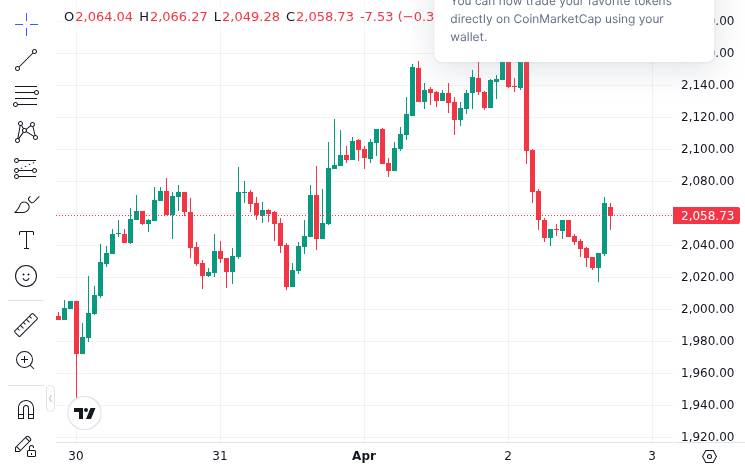Select the XABCD pattern tool

click(26, 131)
